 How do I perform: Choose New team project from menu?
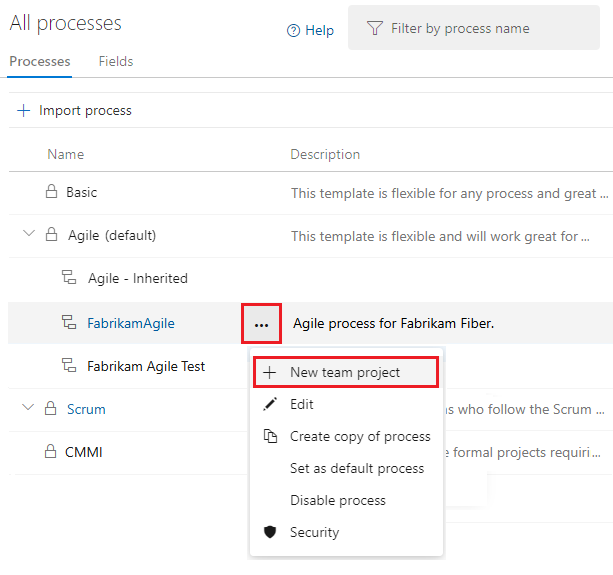pos(345,372)
